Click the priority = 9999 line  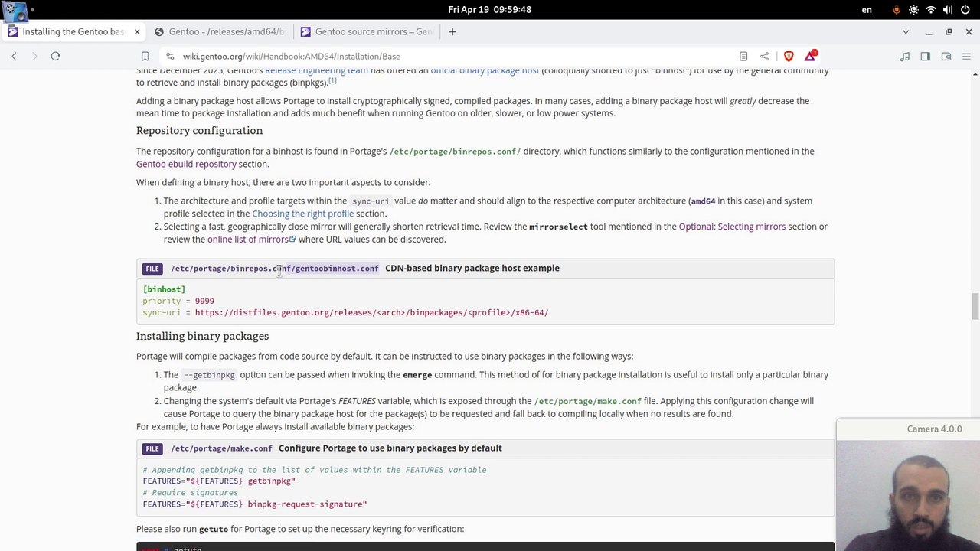click(x=178, y=301)
